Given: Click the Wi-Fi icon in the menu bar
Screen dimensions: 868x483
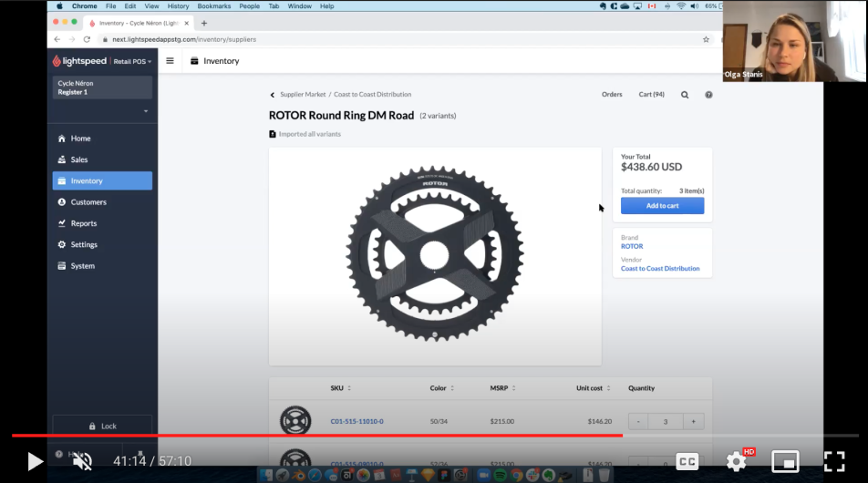Looking at the screenshot, I should click(x=681, y=6).
